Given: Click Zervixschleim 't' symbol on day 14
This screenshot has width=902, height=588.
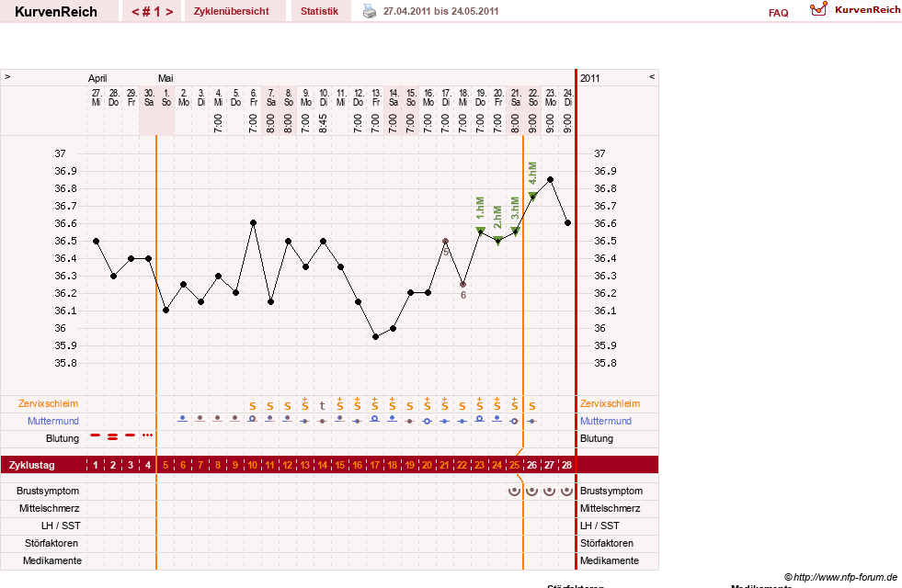Looking at the screenshot, I should [323, 406].
